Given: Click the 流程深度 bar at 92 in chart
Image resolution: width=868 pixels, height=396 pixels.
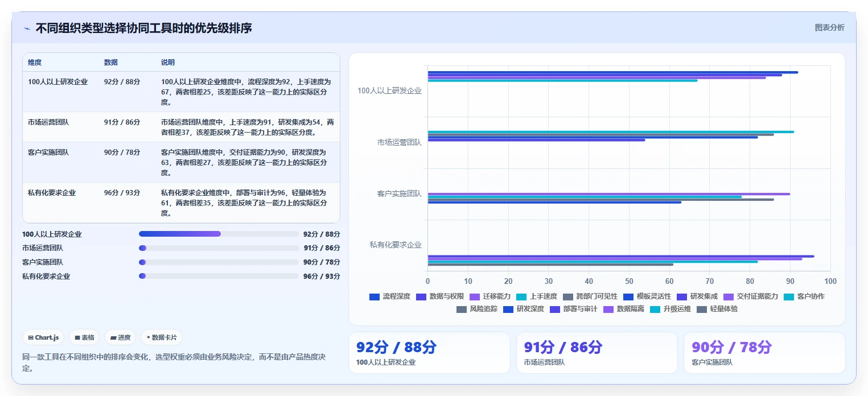Looking at the screenshot, I should click(x=613, y=72).
